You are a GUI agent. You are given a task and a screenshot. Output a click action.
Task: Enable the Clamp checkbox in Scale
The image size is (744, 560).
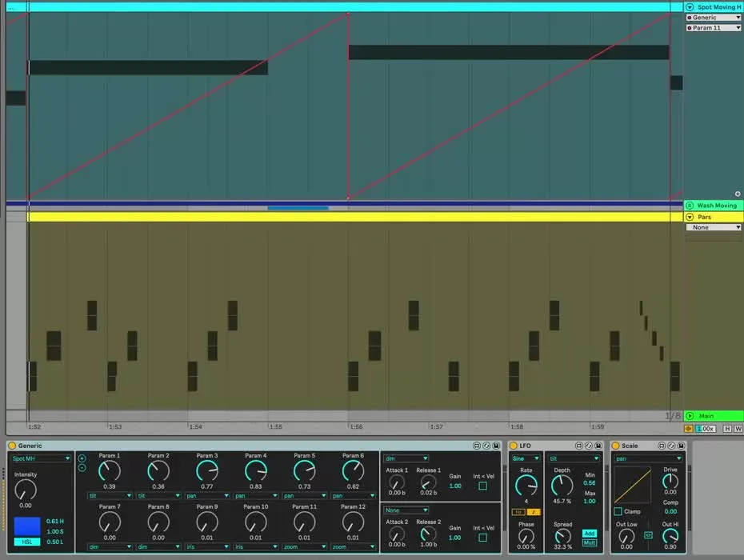618,512
